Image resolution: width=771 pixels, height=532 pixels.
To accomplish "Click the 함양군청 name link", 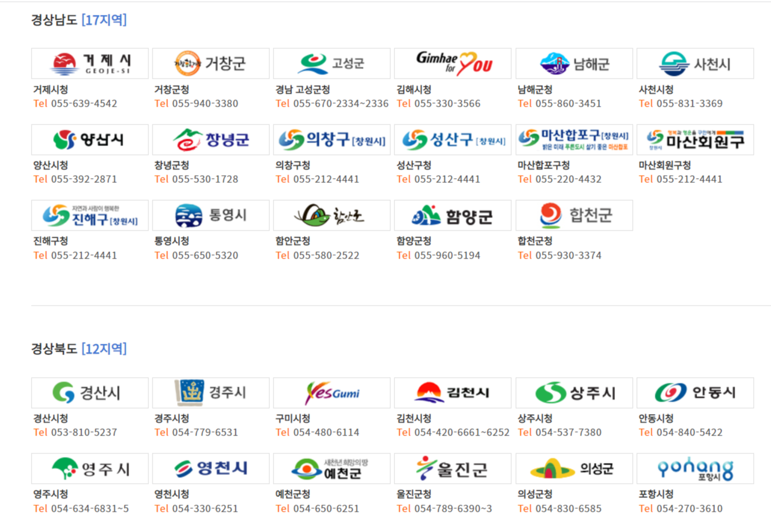I will pos(414,241).
